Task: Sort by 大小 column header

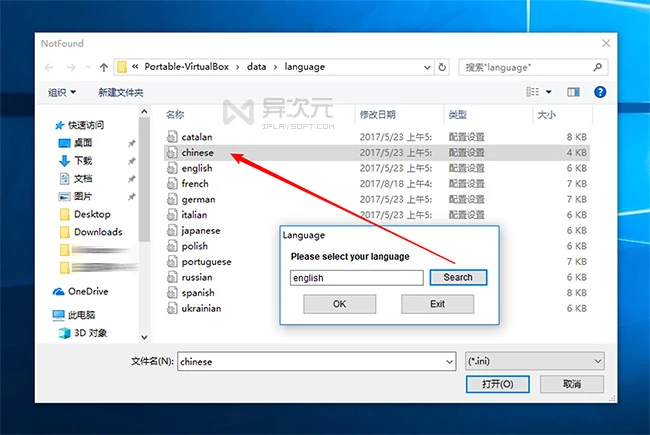Action: [546, 115]
